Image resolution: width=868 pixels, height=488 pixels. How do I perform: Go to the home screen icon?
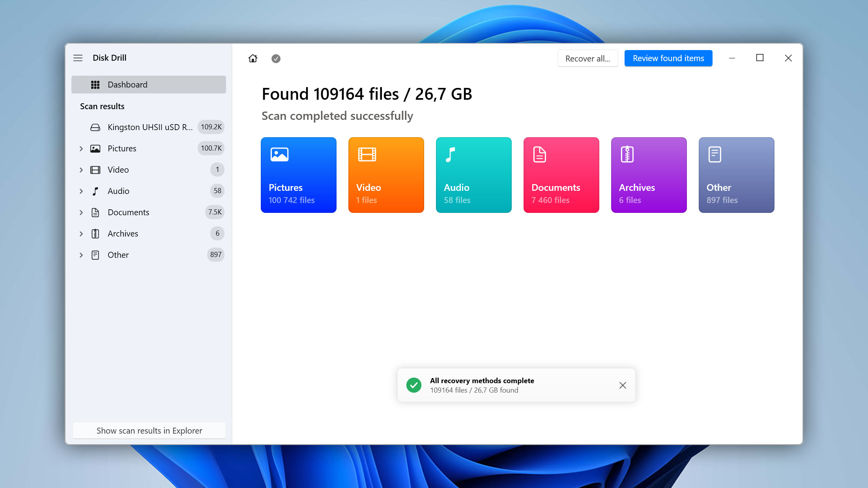[253, 58]
